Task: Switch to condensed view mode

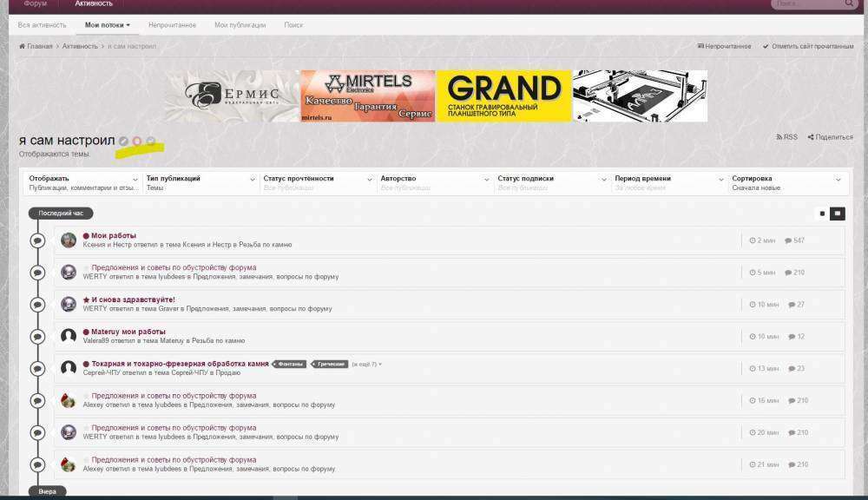Action: [822, 213]
